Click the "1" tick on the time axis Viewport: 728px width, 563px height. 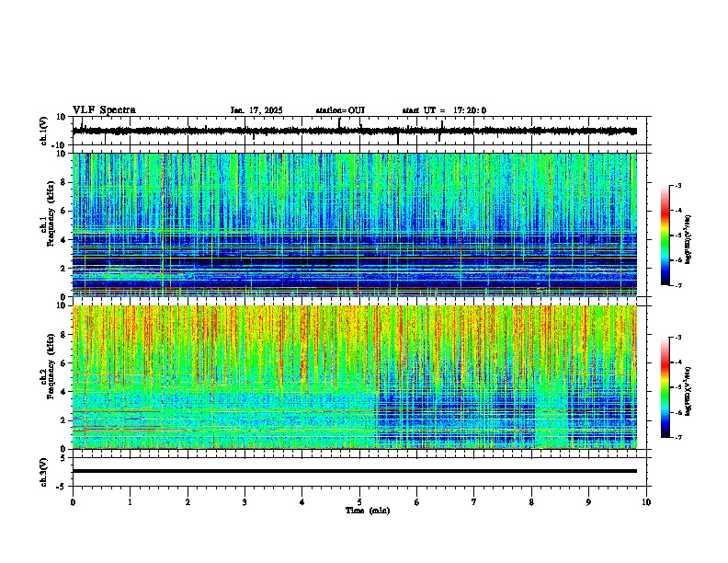[x=130, y=502]
